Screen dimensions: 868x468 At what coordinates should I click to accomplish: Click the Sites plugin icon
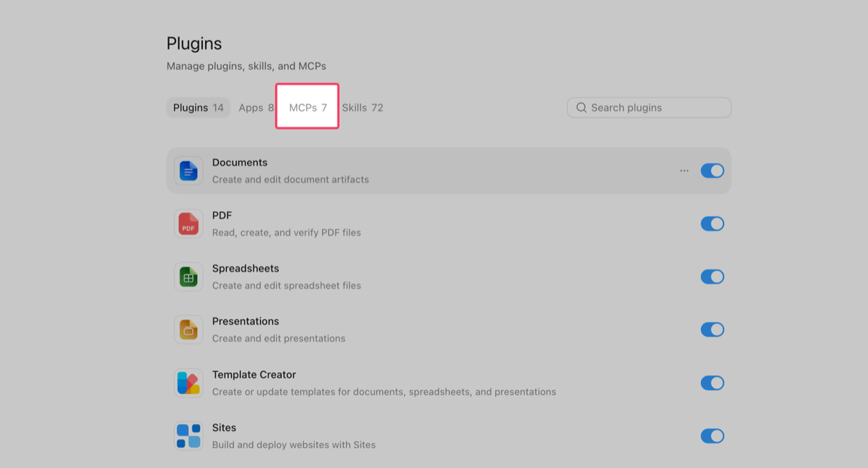coord(188,436)
